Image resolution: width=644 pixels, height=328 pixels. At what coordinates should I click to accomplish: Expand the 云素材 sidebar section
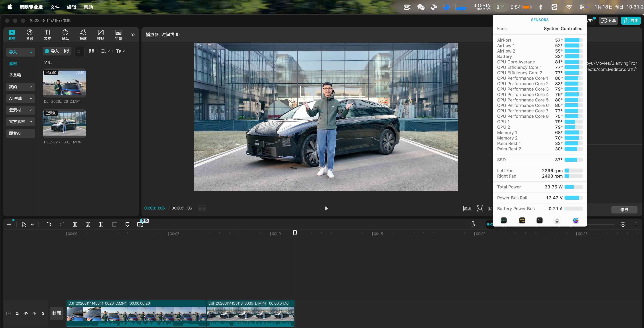pos(20,110)
